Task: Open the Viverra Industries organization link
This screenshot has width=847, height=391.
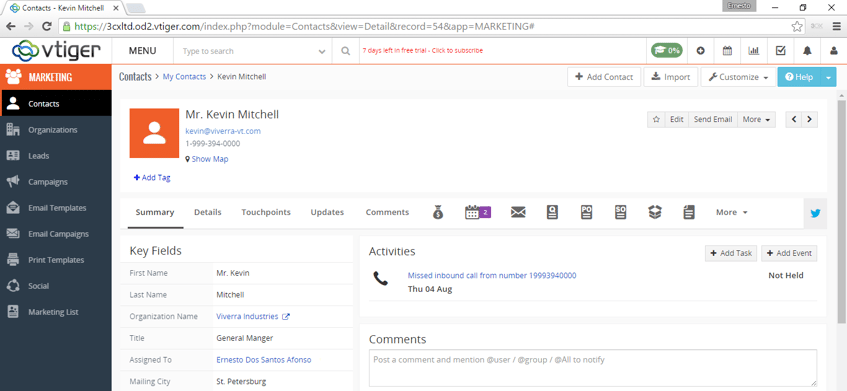Action: coord(247,316)
